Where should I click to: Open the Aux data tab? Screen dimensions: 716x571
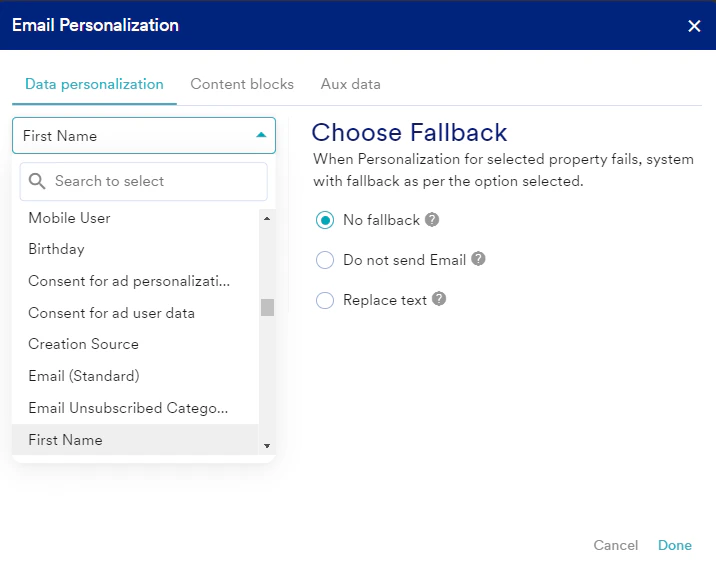pyautogui.click(x=350, y=84)
